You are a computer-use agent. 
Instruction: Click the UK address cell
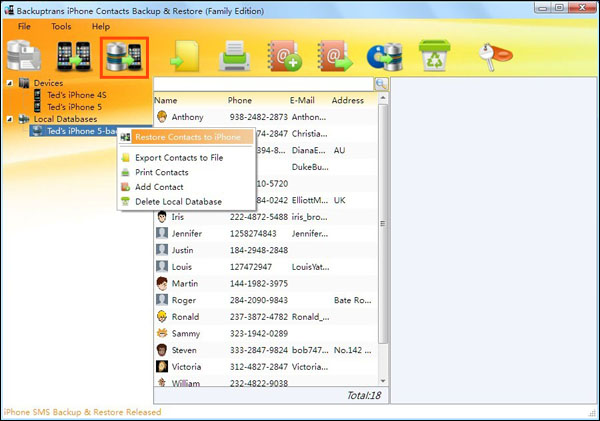(x=339, y=200)
